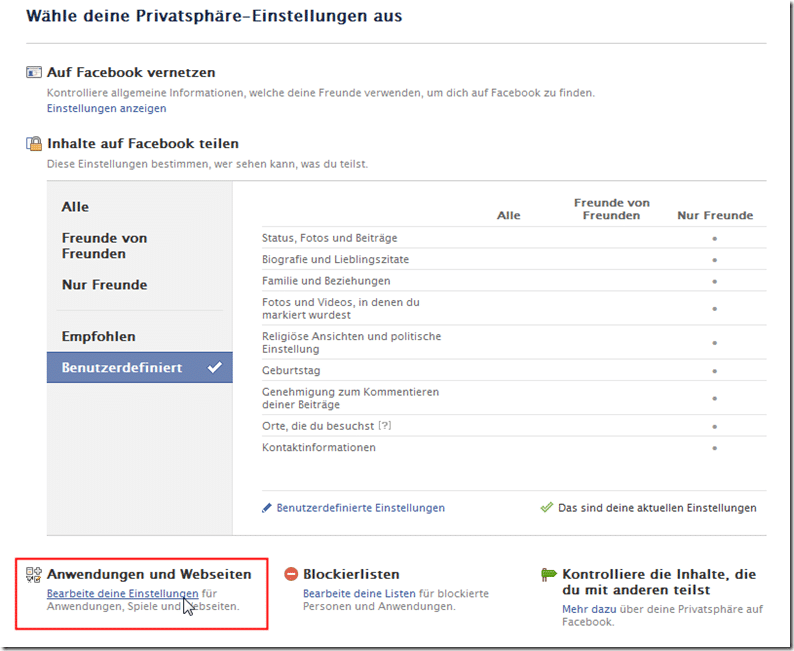Select the Alle privacy preset in the sidebar
This screenshot has width=794, height=651.
tap(75, 207)
